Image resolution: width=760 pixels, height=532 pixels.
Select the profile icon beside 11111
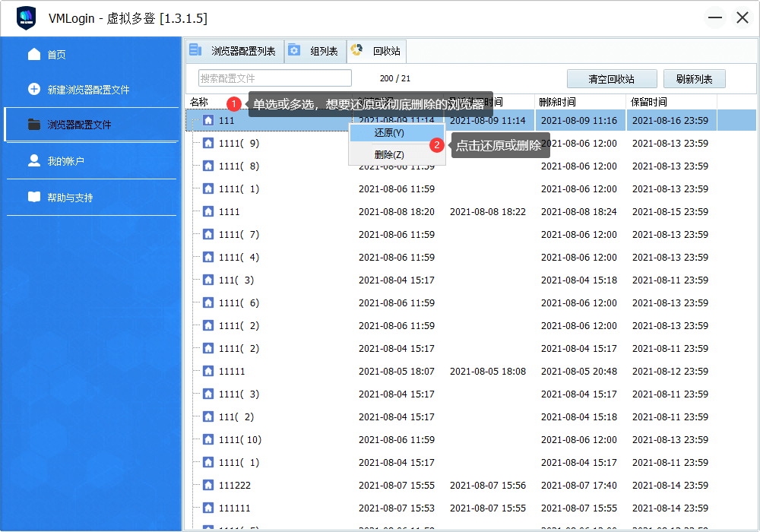208,371
